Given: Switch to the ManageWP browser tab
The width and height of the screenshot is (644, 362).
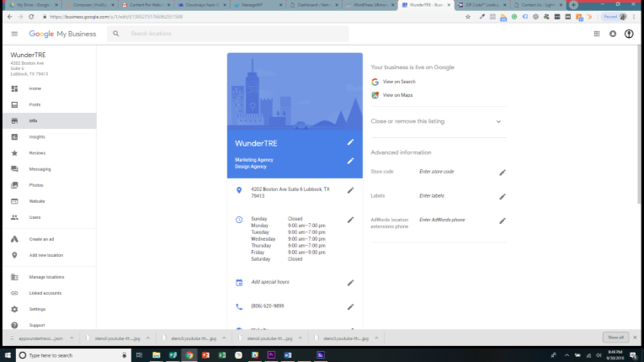Looking at the screenshot, I should tap(257, 5).
